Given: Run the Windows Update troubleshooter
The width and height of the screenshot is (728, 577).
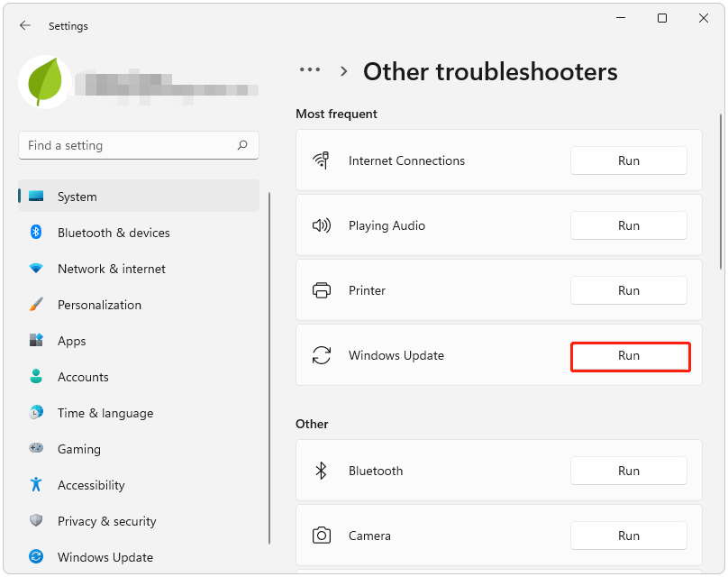Looking at the screenshot, I should coord(628,355).
